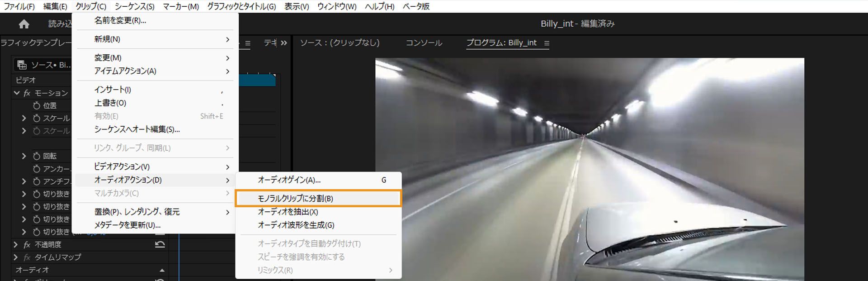Choose オーディオ波形を生成(G)
The height and width of the screenshot is (281, 868).
point(318,225)
